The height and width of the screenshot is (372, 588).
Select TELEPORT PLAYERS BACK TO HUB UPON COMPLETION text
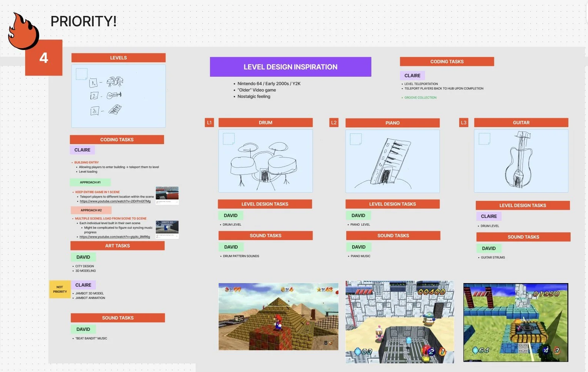point(444,89)
